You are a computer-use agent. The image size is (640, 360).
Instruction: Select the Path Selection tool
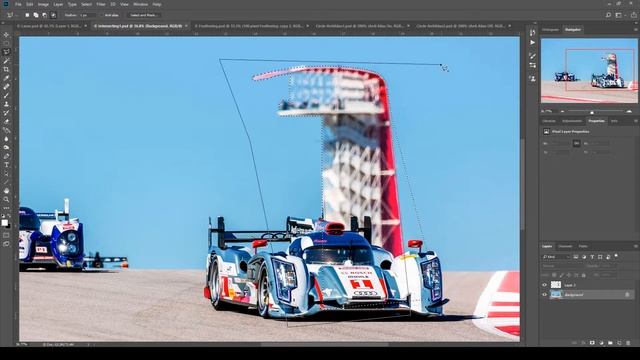pos(6,173)
